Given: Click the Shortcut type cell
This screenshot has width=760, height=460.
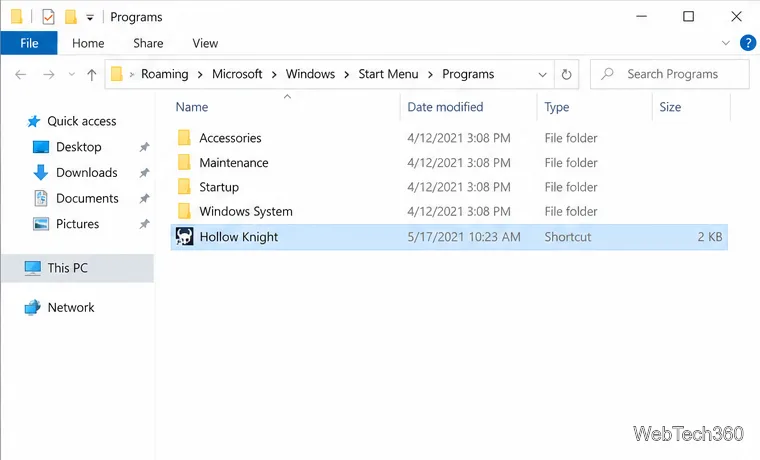Looking at the screenshot, I should point(568,237).
